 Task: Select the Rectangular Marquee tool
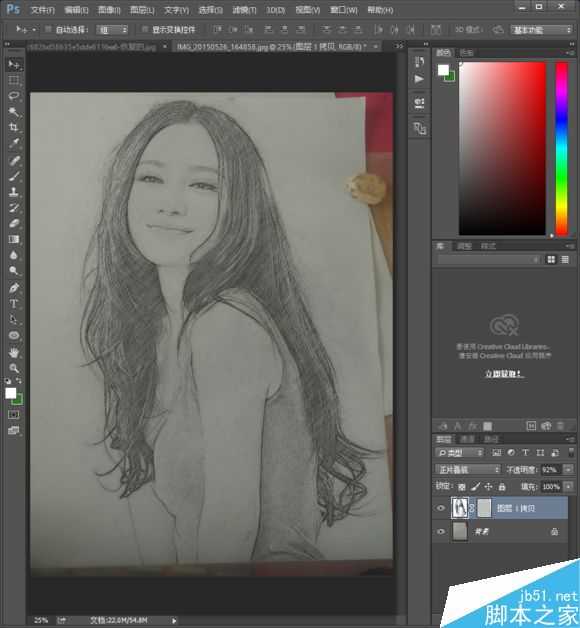14,80
